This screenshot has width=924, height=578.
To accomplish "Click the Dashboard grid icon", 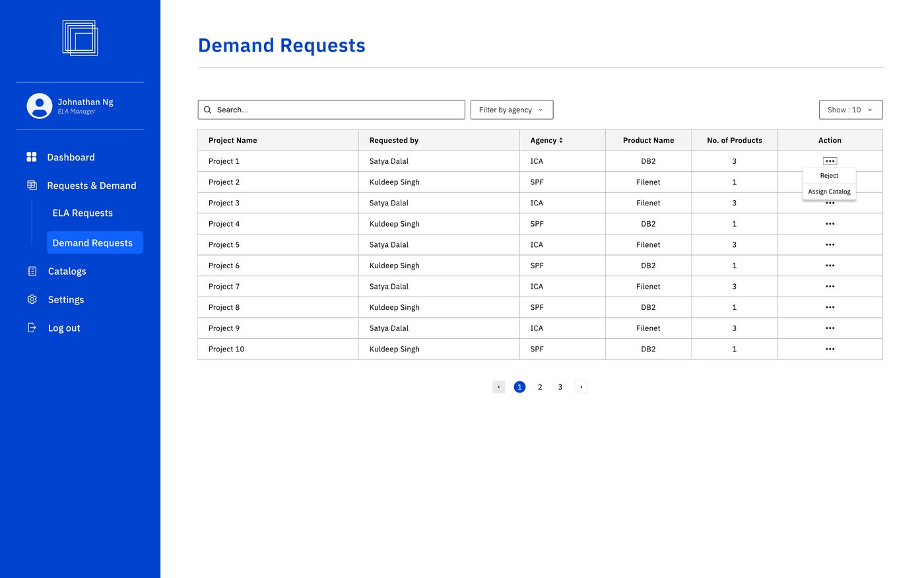I will tap(32, 157).
